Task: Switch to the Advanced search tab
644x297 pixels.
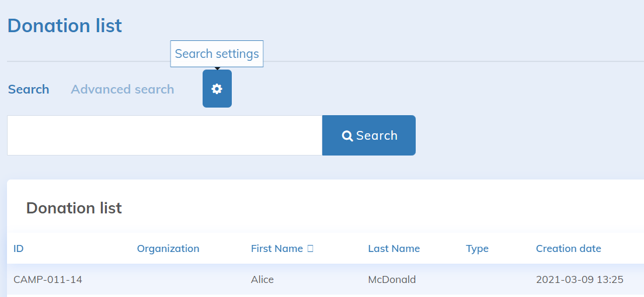Action: [123, 89]
